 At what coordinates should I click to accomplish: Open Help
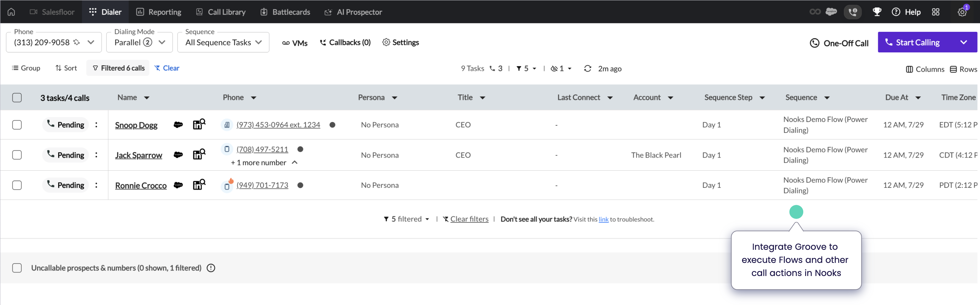906,12
